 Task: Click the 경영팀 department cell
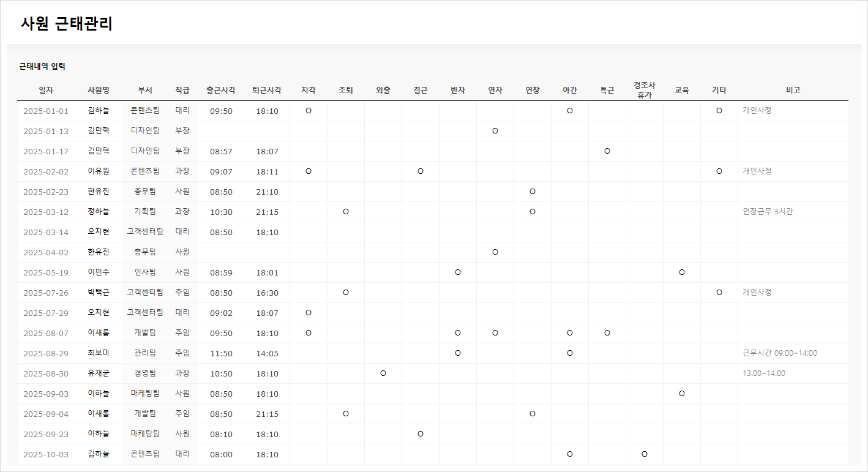tap(145, 373)
